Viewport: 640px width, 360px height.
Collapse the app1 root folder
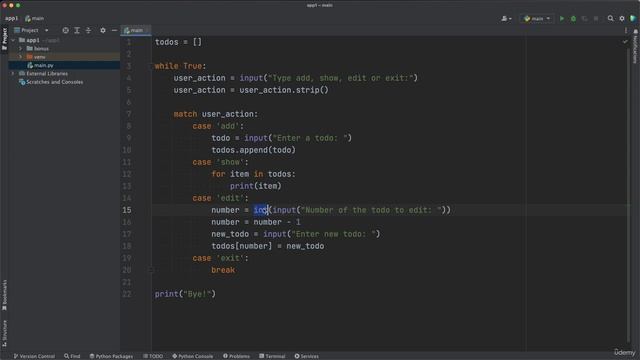coord(13,40)
